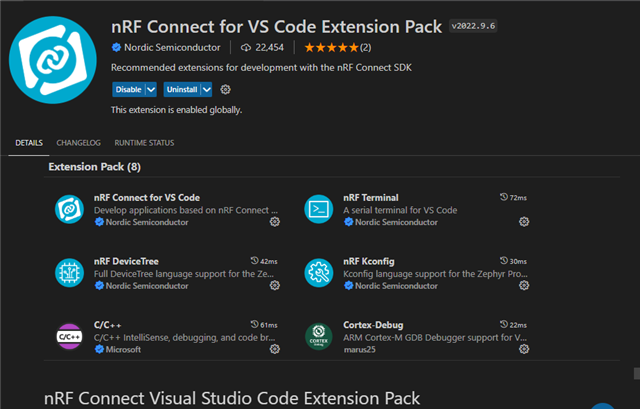The image size is (640, 409).
Task: Open the nRF Connect for VS Code title
Action: pos(147,198)
